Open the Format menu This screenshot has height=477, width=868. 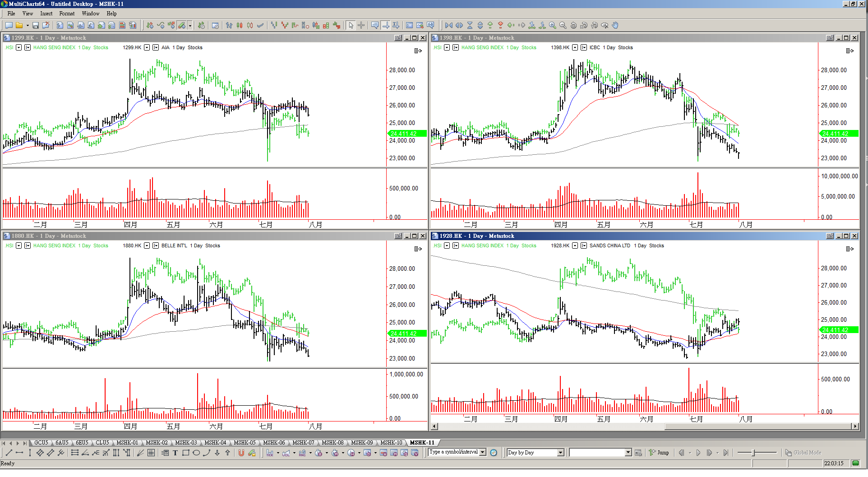click(67, 14)
